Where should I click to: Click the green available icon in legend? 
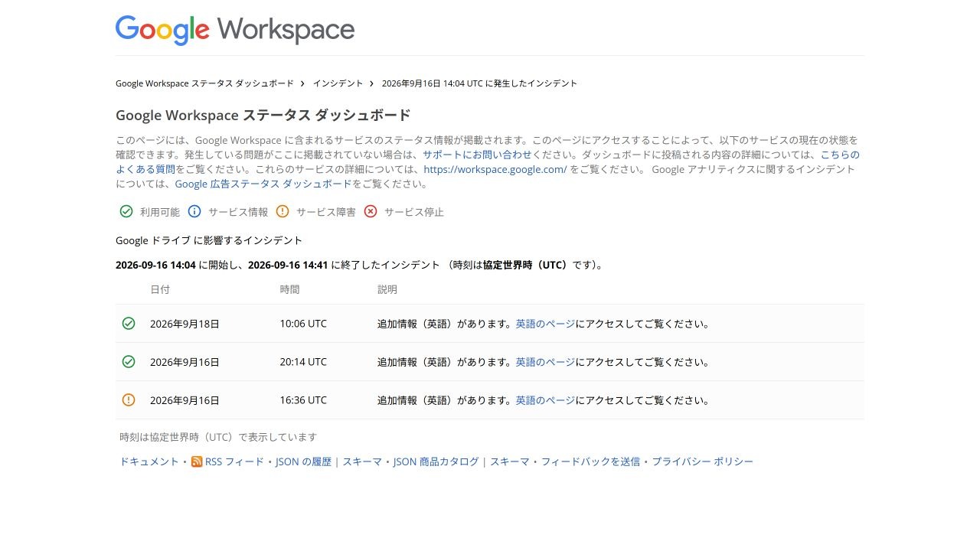tap(126, 211)
